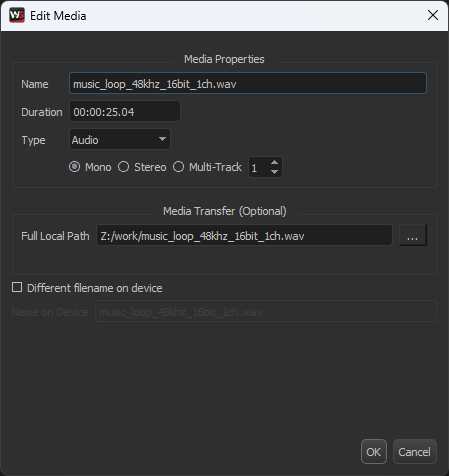Click into the Duration field

click(125, 111)
